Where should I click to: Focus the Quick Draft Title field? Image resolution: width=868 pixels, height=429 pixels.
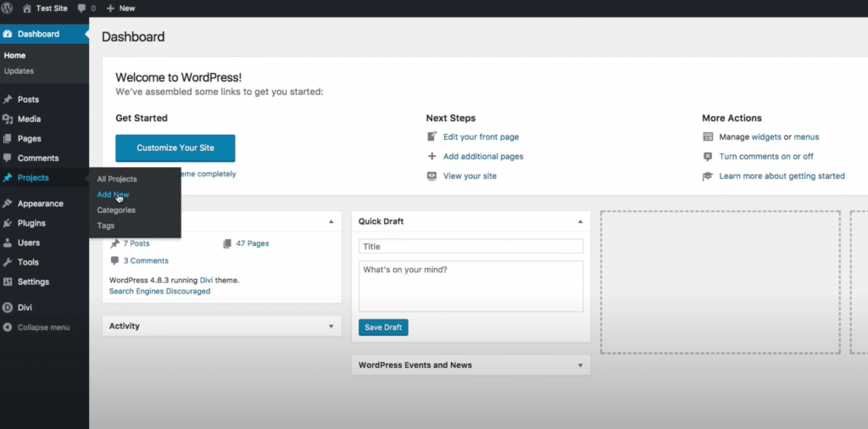pyautogui.click(x=471, y=247)
